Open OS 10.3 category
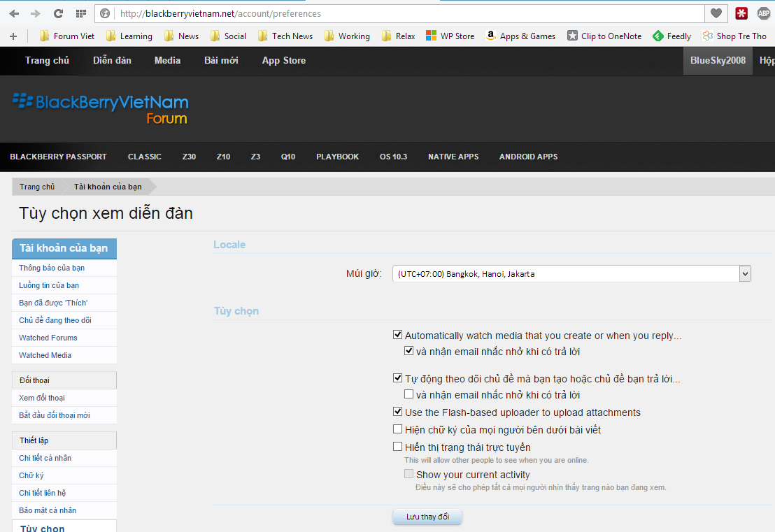Screen dimensions: 775x532 (393, 157)
